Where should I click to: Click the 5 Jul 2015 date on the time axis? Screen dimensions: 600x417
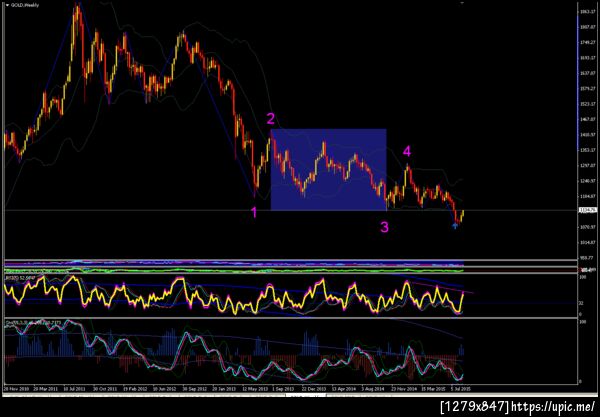point(460,388)
